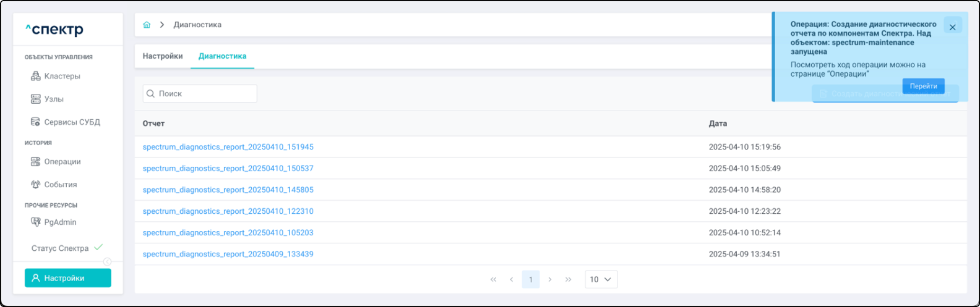
Task: Go to Операции history page
Action: pos(62,161)
